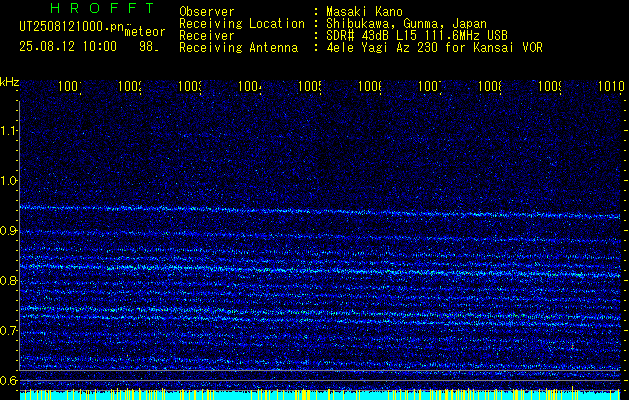
Task: Click the 1001 time axis marker
Action: click(70, 86)
